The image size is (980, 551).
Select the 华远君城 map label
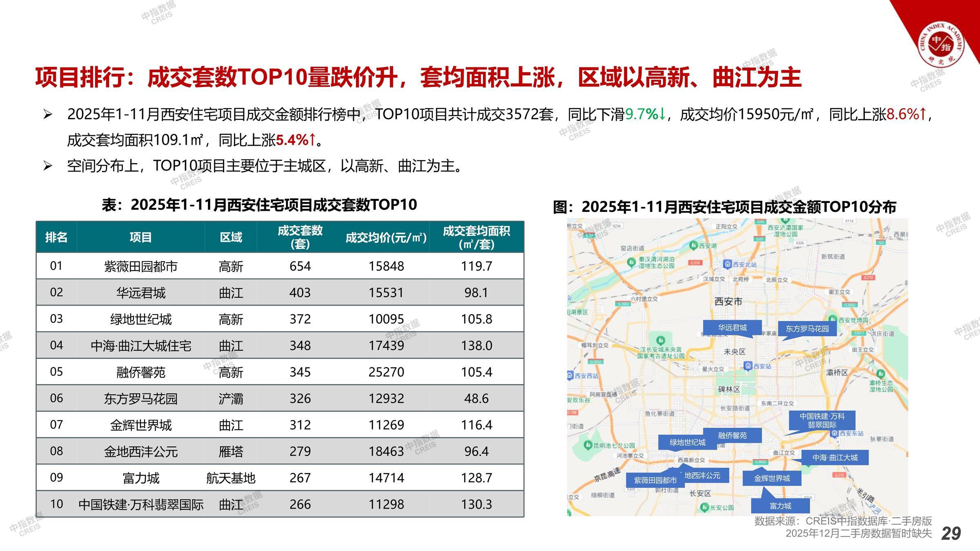(x=732, y=328)
